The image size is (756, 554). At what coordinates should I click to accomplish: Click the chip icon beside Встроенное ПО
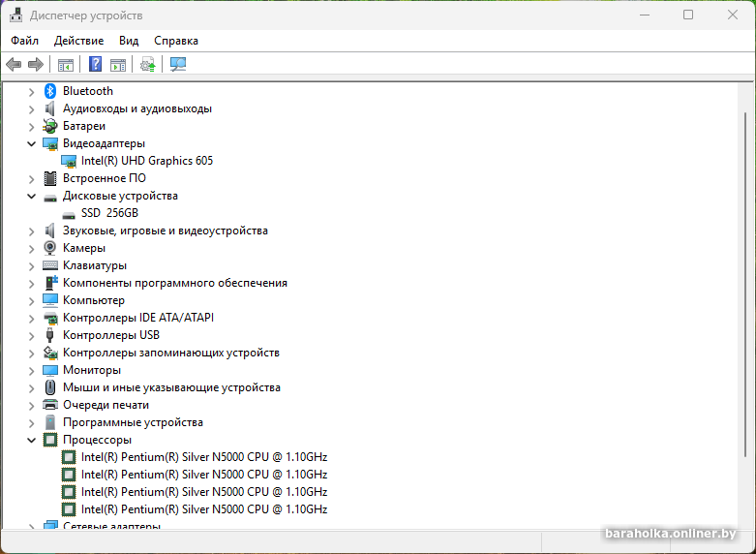(50, 178)
